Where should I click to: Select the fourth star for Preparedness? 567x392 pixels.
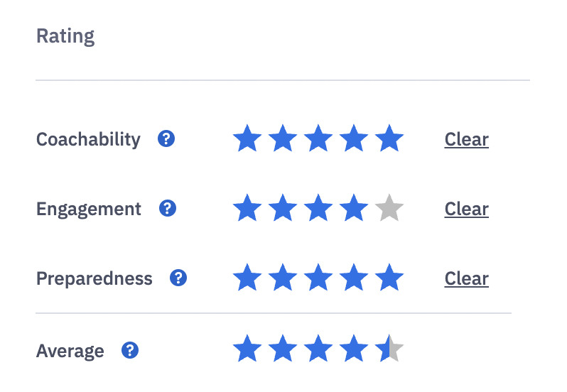pyautogui.click(x=354, y=278)
